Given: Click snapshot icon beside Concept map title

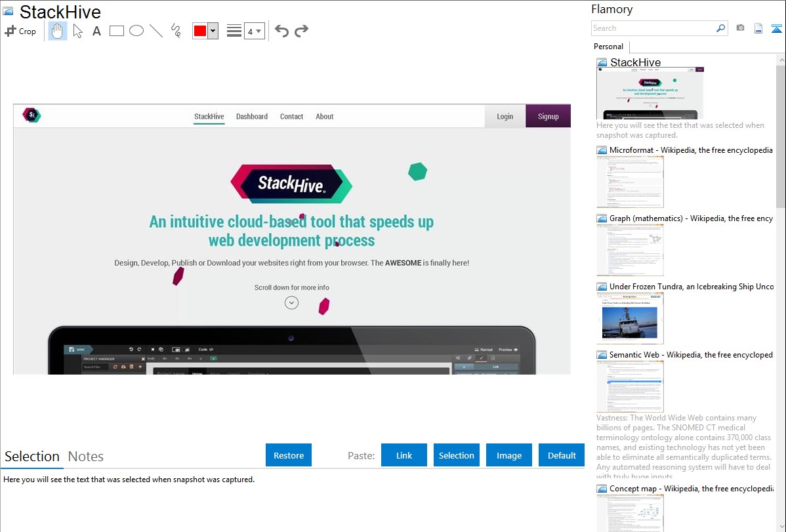Looking at the screenshot, I should point(602,489).
